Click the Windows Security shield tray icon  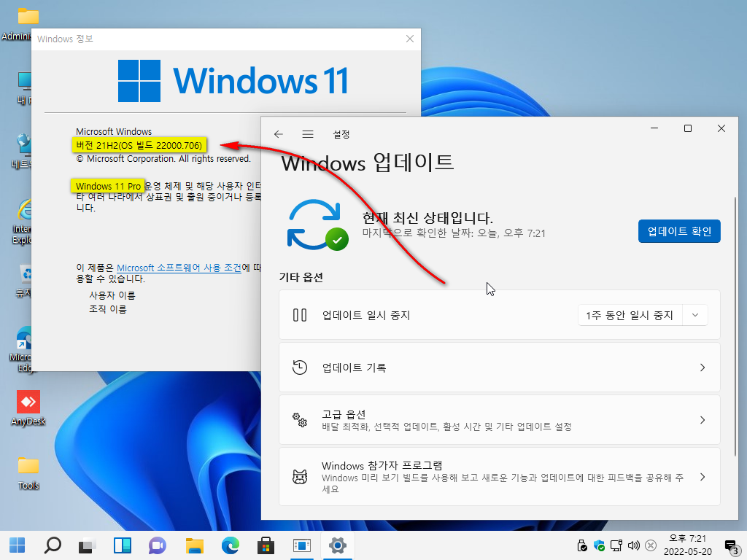(x=600, y=545)
